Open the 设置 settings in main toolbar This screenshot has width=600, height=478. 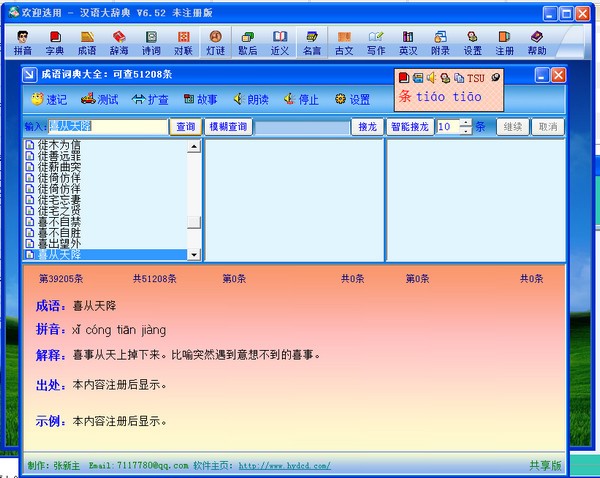coord(473,43)
